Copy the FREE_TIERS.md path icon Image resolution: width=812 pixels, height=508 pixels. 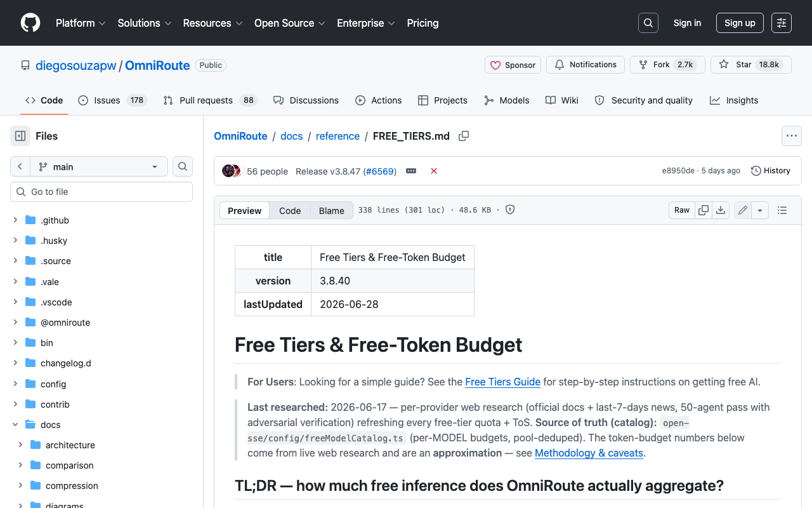point(464,136)
